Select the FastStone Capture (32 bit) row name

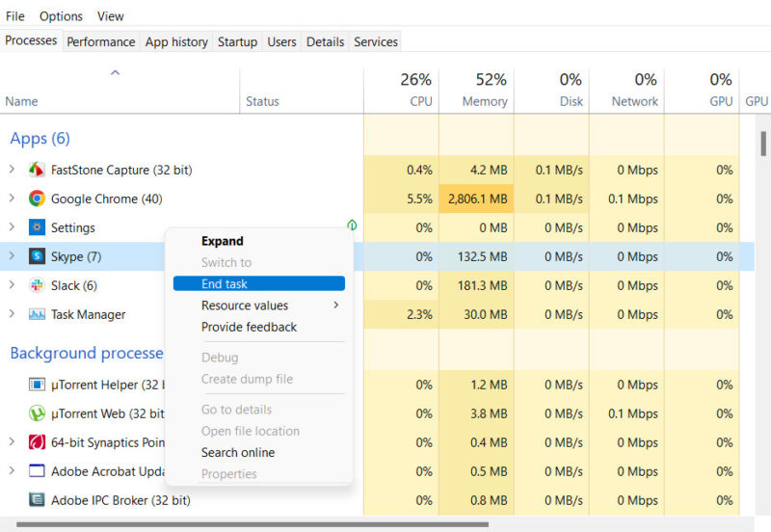pos(121,171)
